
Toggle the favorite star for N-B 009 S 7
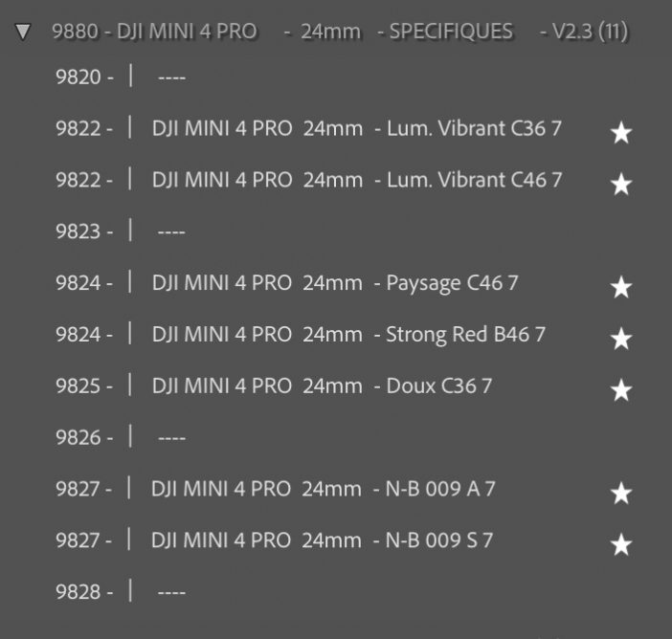(621, 544)
